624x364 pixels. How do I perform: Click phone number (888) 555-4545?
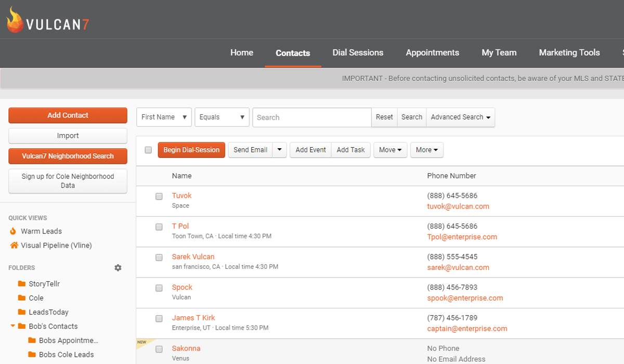pos(452,257)
